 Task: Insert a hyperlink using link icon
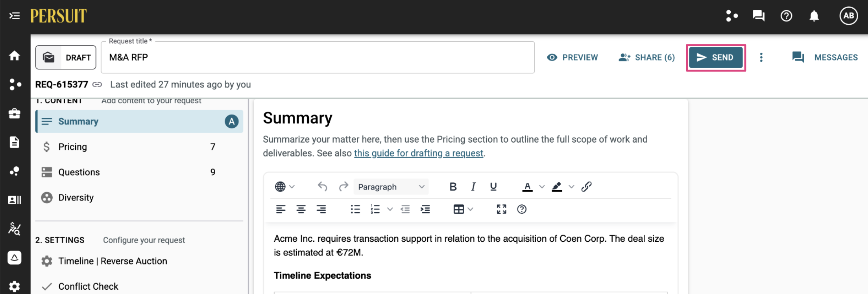click(586, 187)
